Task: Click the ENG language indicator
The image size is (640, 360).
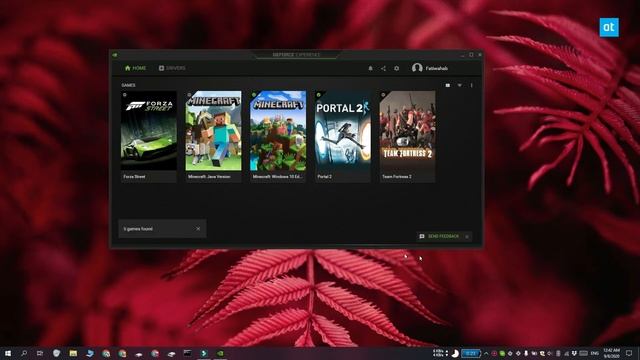Action: pos(595,353)
